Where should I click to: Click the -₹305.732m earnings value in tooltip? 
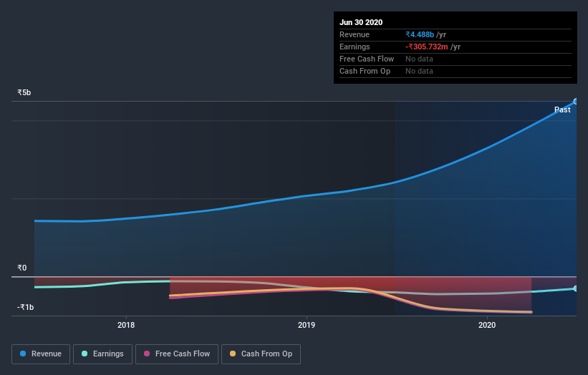426,47
